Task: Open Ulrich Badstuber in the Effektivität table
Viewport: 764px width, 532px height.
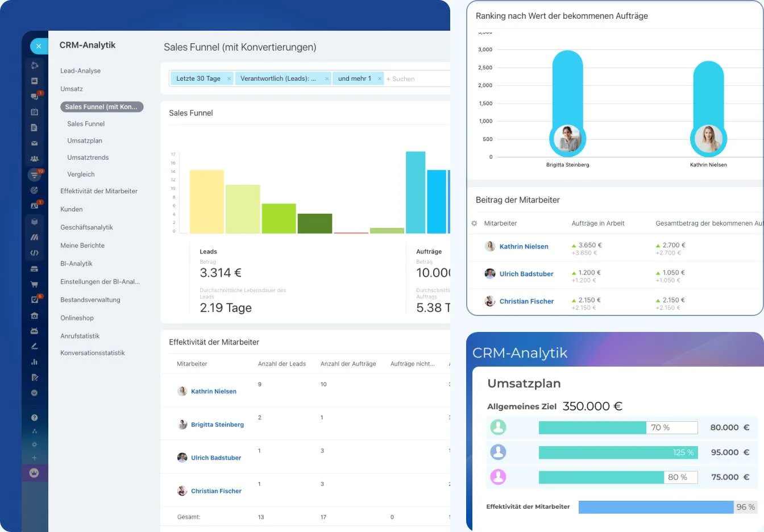Action: point(216,458)
